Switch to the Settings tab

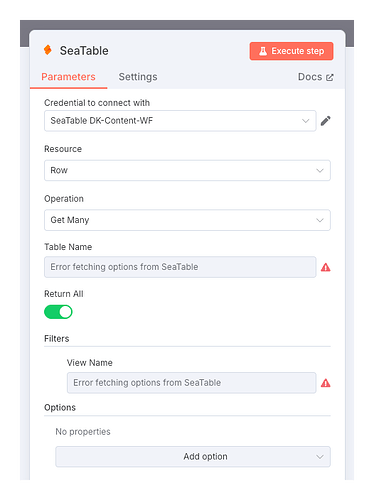tap(138, 77)
